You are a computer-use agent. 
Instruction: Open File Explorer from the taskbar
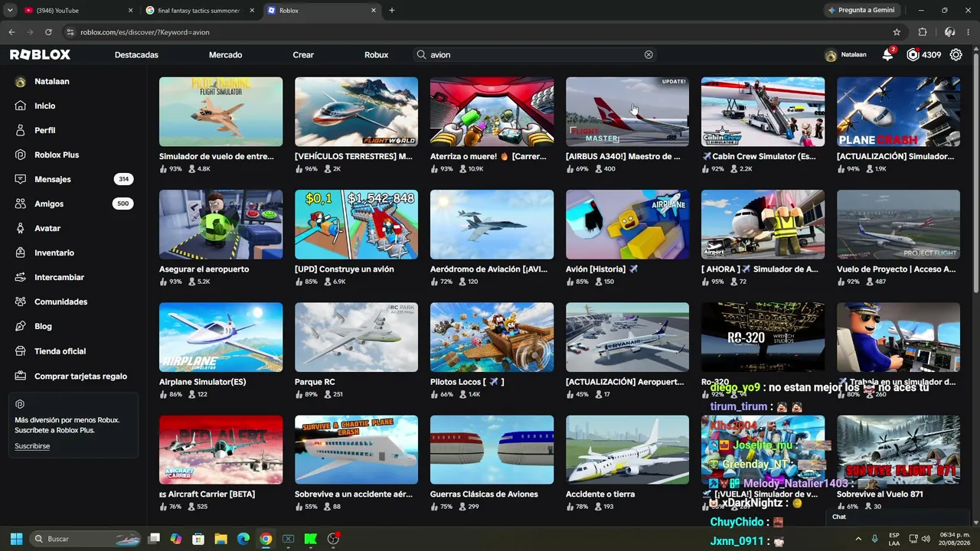pos(220,539)
